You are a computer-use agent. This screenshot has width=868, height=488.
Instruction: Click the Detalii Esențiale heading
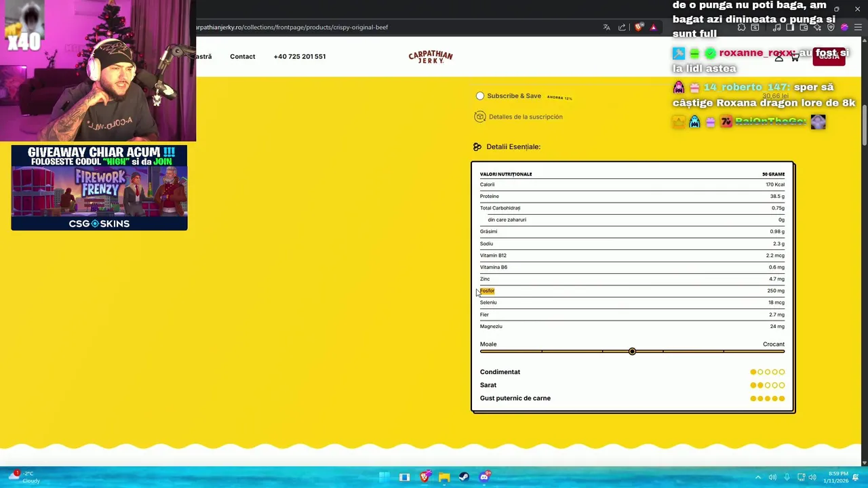pyautogui.click(x=513, y=146)
